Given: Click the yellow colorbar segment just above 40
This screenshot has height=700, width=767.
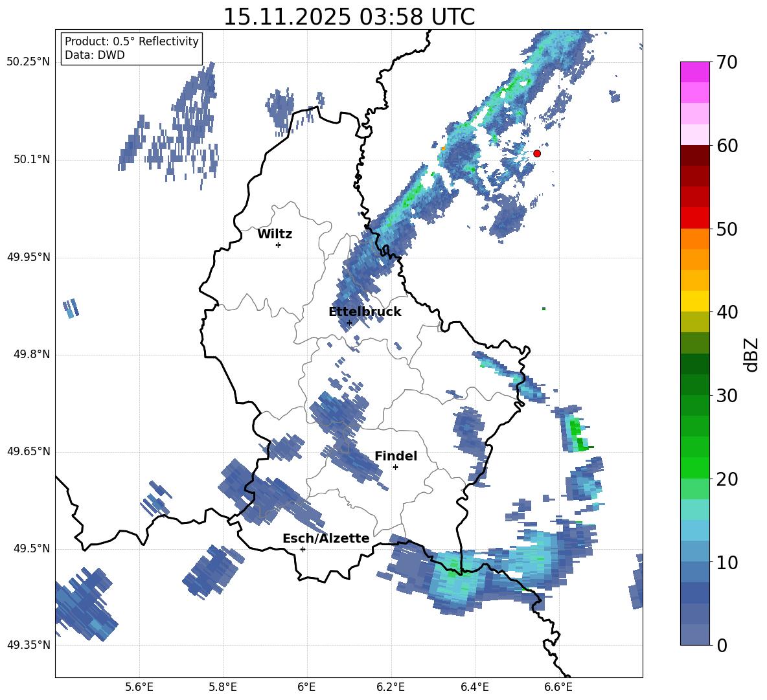Looking at the screenshot, I should click(695, 301).
